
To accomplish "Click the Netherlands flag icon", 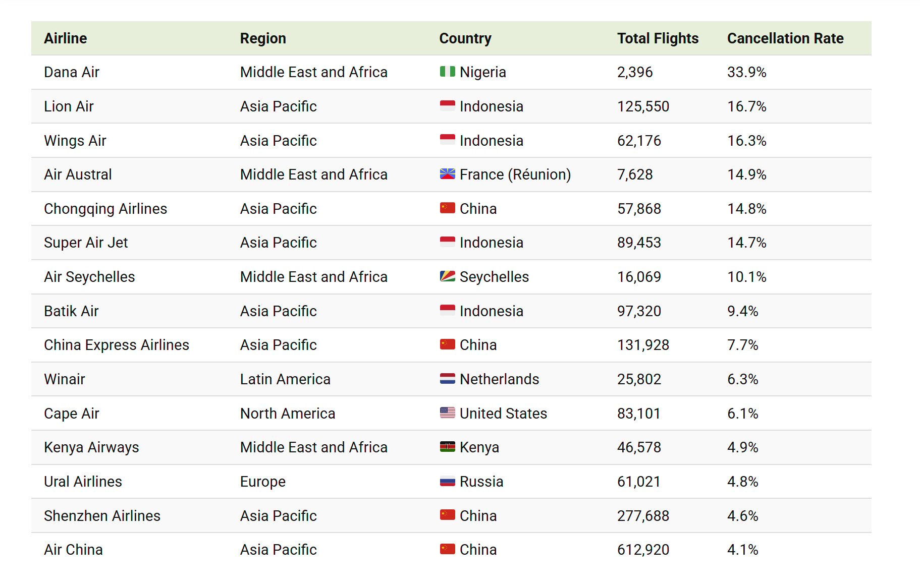I will click(x=447, y=379).
